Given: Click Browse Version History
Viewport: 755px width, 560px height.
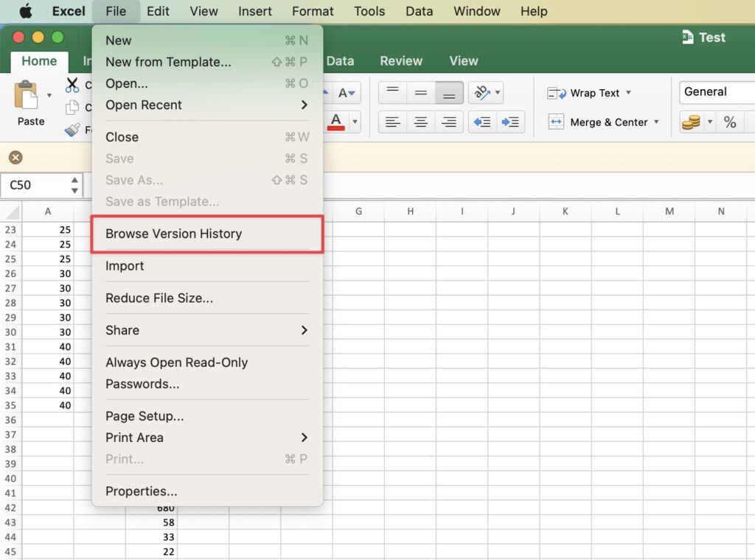Looking at the screenshot, I should click(173, 234).
